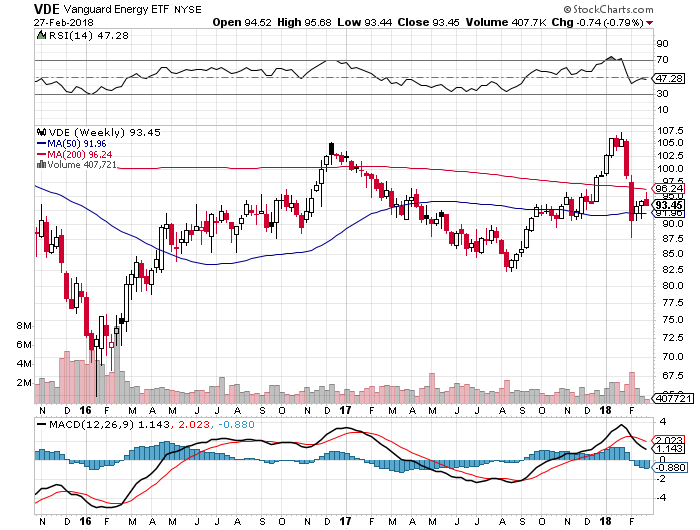Select the Low 93.44 value
Image resolution: width=700 pixels, height=530 pixels.
tap(364, 22)
